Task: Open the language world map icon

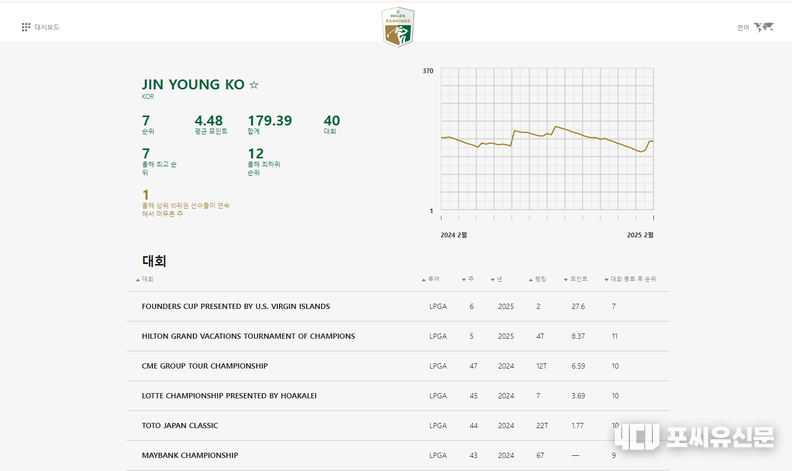Action: click(x=764, y=27)
